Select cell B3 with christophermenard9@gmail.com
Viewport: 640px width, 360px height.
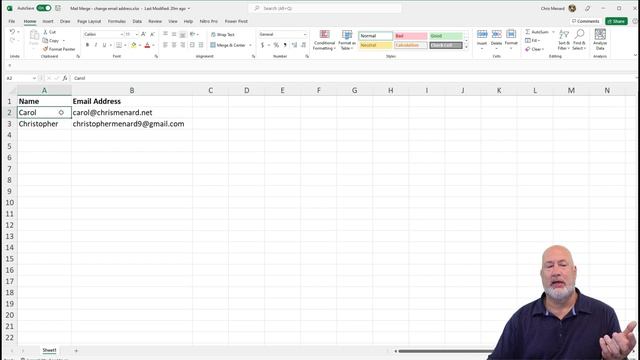[132, 124]
